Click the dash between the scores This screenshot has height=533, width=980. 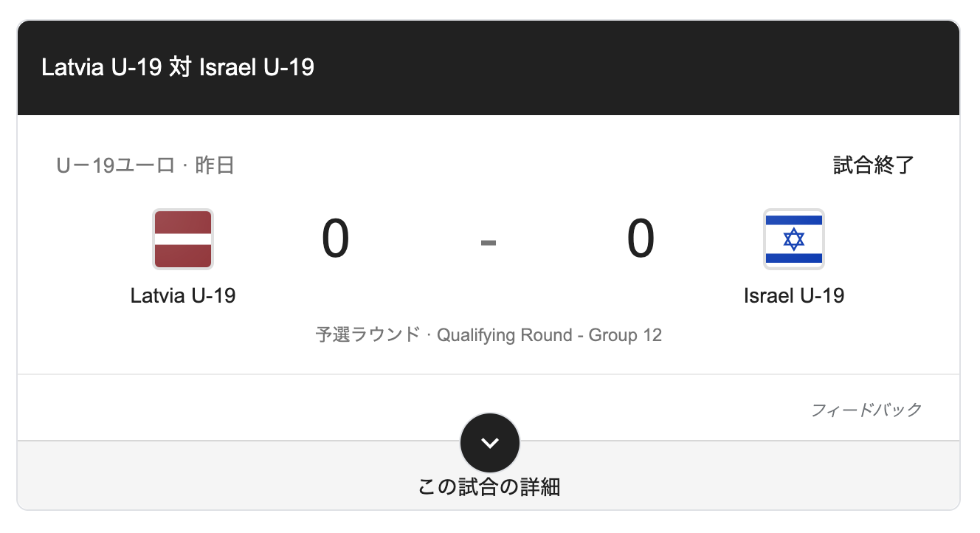pos(488,241)
